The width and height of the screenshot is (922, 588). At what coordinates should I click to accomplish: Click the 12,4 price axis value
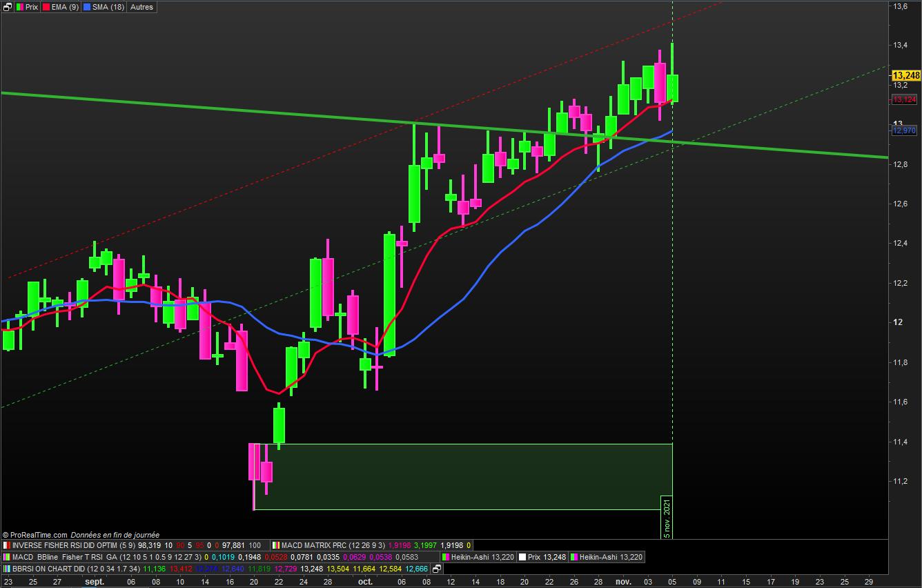tap(900, 244)
